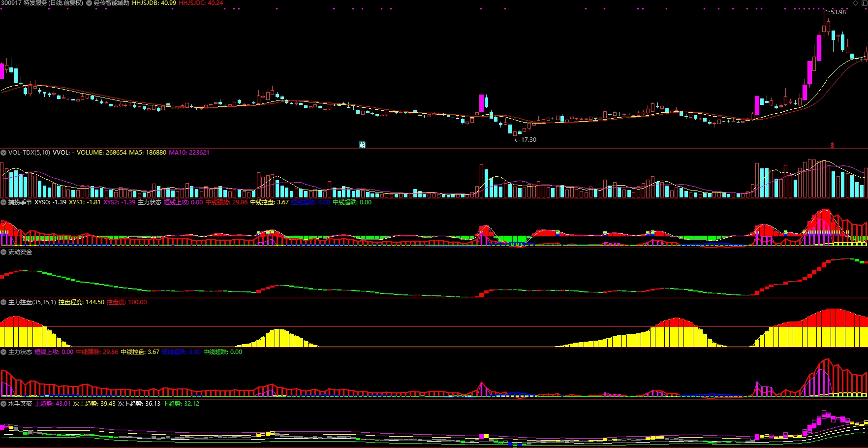Click the HHJSJDB value in header
This screenshot has width=868, height=448.
click(x=154, y=3)
